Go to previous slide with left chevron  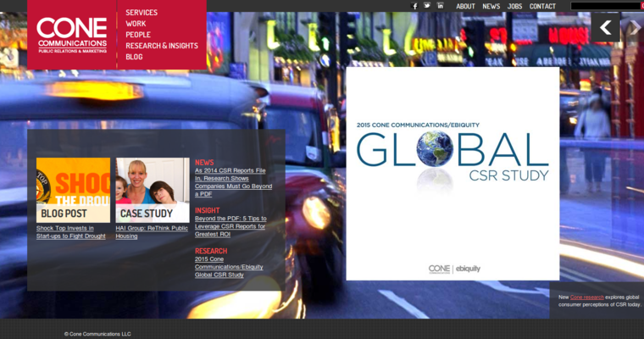tap(605, 27)
